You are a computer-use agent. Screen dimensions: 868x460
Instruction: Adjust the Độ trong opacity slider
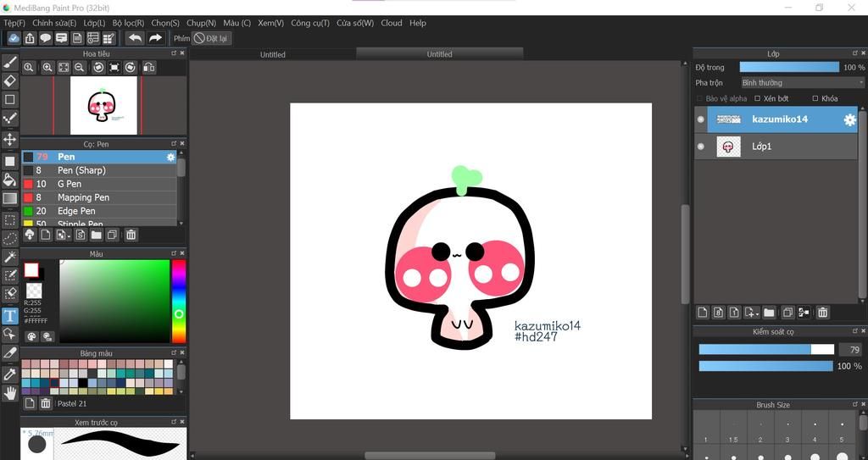coord(789,67)
